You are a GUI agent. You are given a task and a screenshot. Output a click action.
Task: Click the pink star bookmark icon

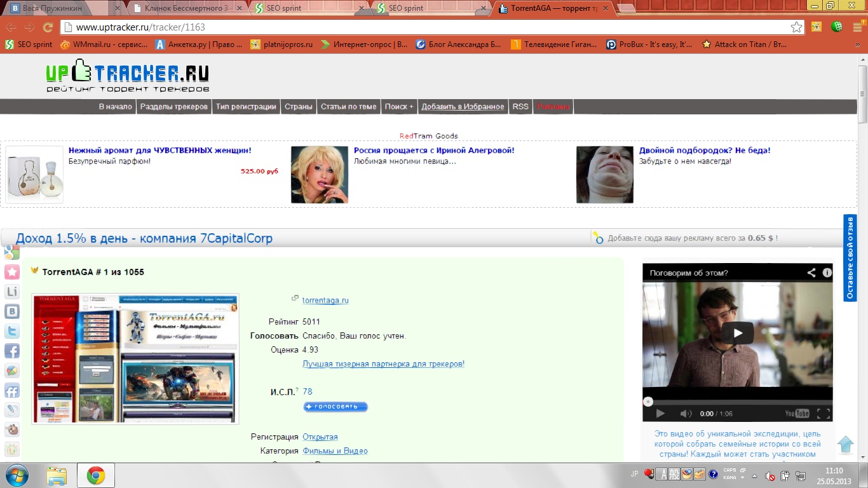tap(11, 273)
